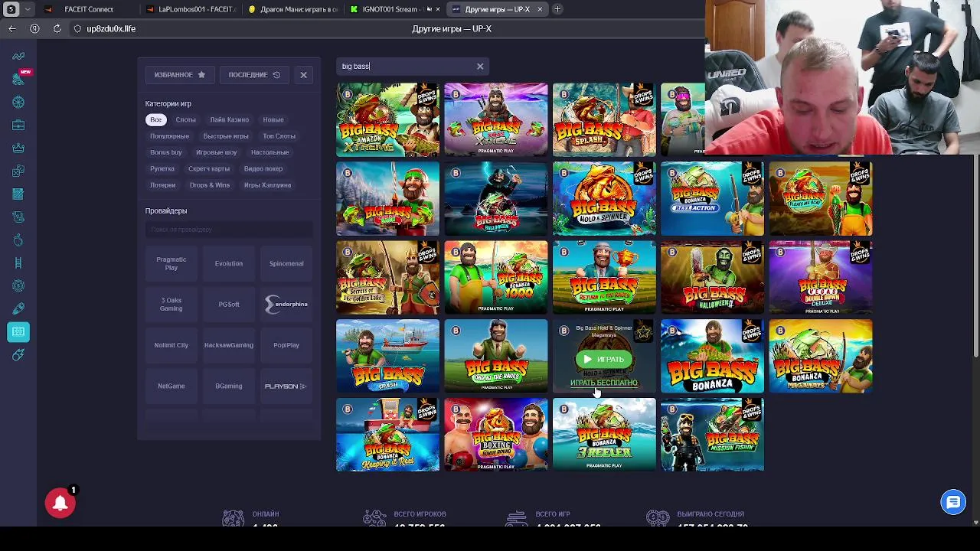This screenshot has width=980, height=551.
Task: Select the Все category chip
Action: tap(155, 119)
